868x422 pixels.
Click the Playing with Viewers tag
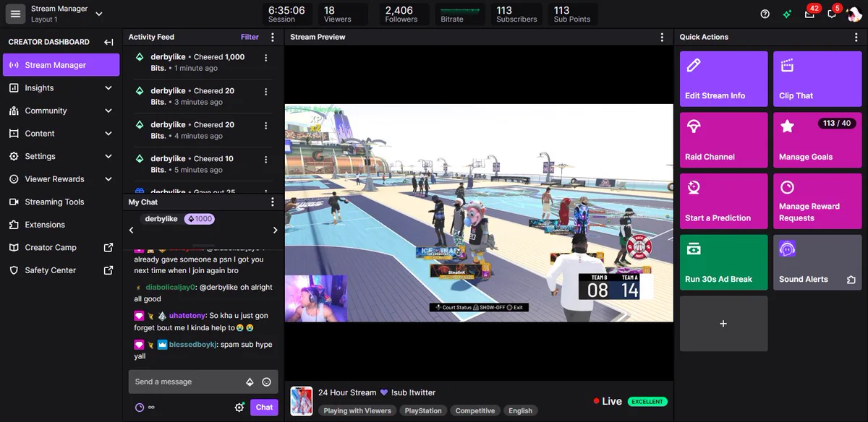pos(357,410)
